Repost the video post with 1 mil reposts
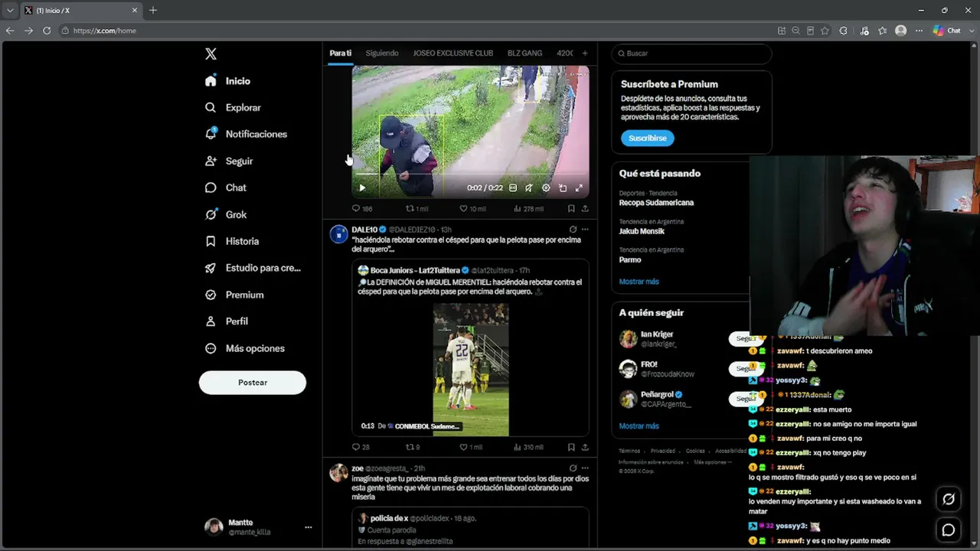The height and width of the screenshot is (551, 980). pyautogui.click(x=416, y=209)
